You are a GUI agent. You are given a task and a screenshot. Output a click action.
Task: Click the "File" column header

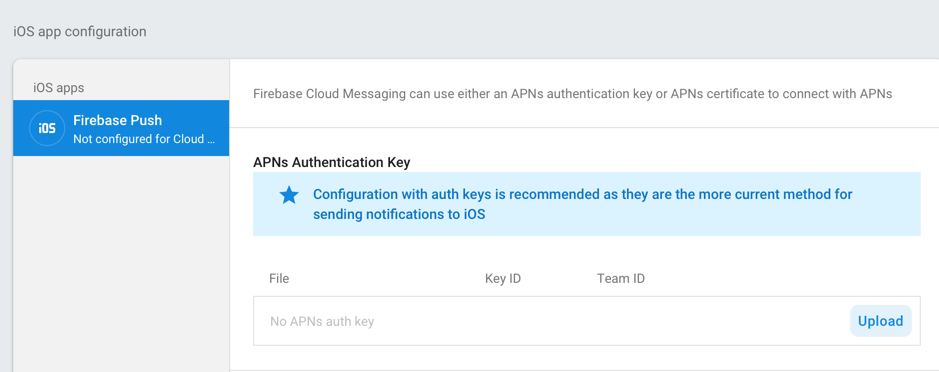tap(279, 279)
